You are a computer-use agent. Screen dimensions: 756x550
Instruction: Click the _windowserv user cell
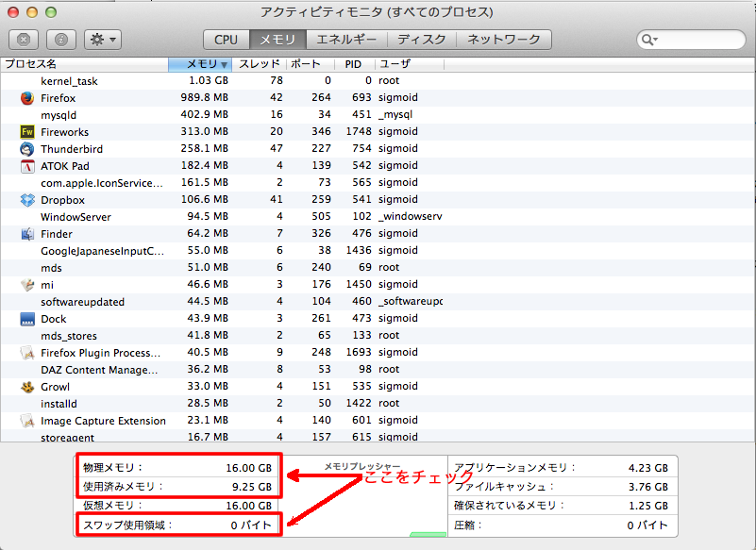[411, 216]
